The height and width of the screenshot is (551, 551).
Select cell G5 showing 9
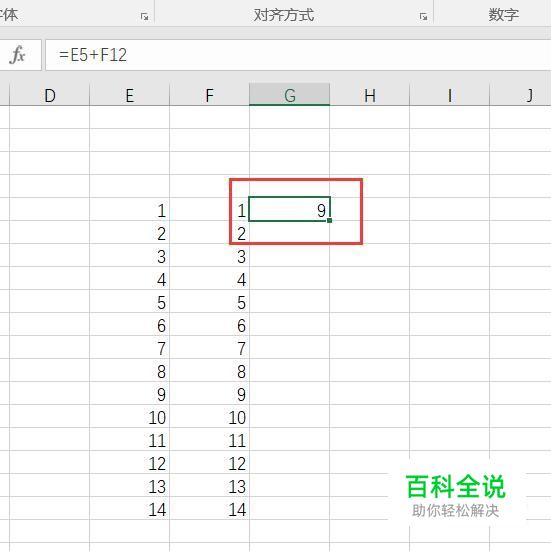pos(290,209)
